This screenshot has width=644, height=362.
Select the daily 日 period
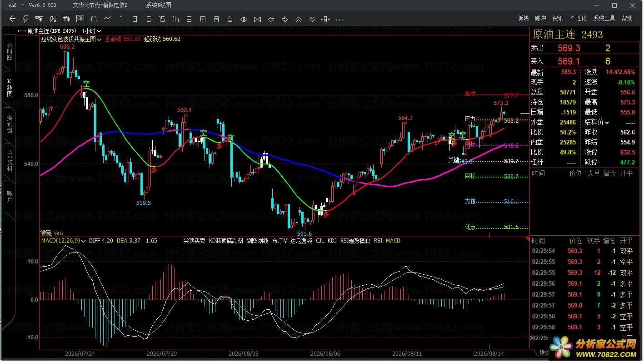(x=189, y=19)
